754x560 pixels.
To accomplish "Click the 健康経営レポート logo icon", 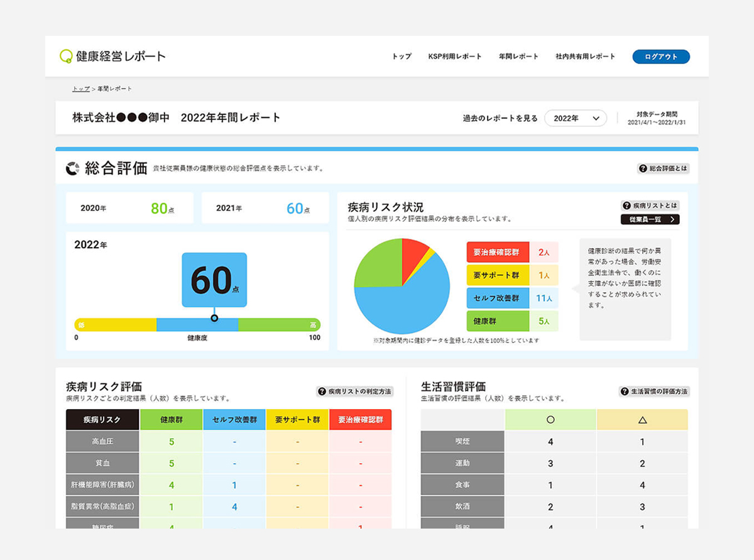I will point(66,57).
